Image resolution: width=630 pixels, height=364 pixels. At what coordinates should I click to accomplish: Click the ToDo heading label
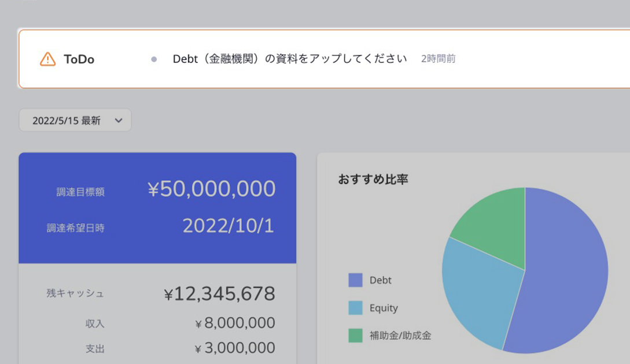pyautogui.click(x=79, y=59)
